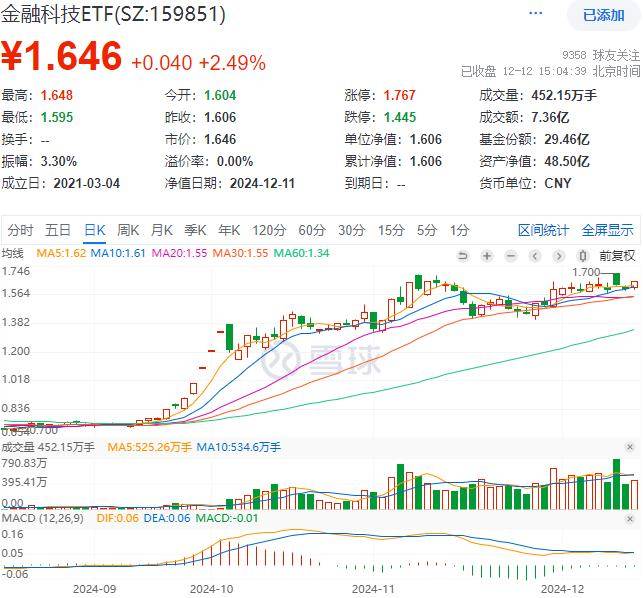
Task: Switch to the 分时 tab
Action: pos(20,230)
